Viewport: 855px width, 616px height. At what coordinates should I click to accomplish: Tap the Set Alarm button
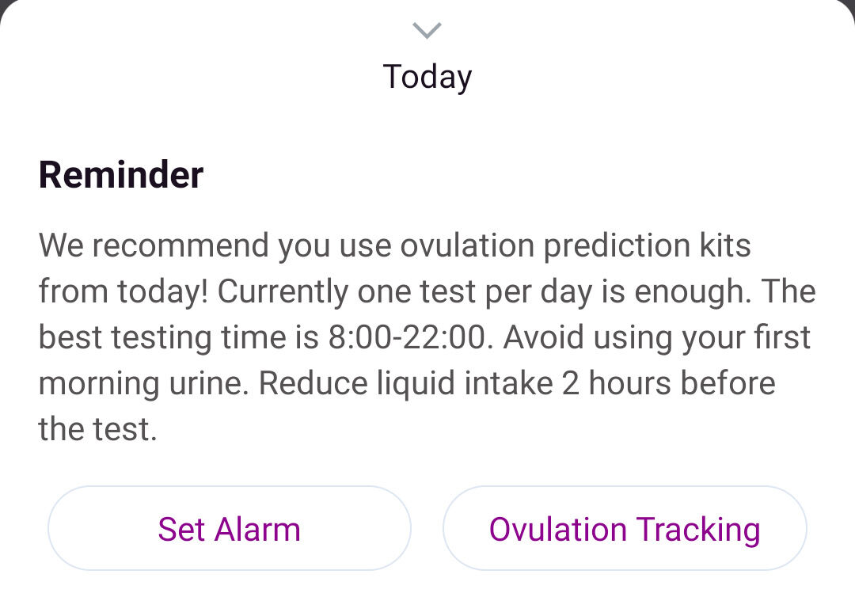click(x=229, y=528)
